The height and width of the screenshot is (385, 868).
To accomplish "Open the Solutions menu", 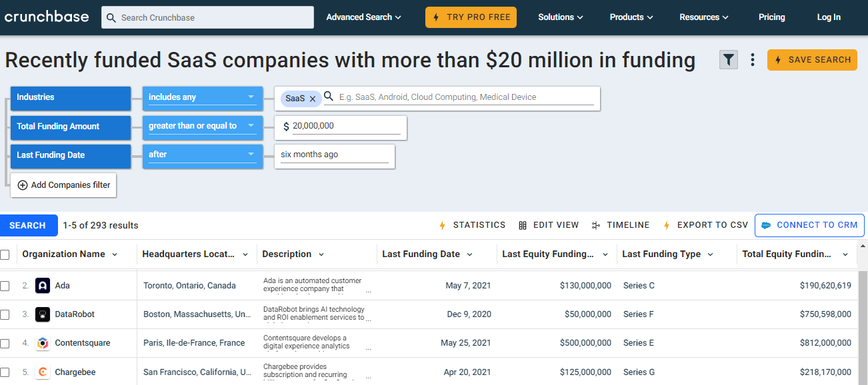I will [561, 17].
